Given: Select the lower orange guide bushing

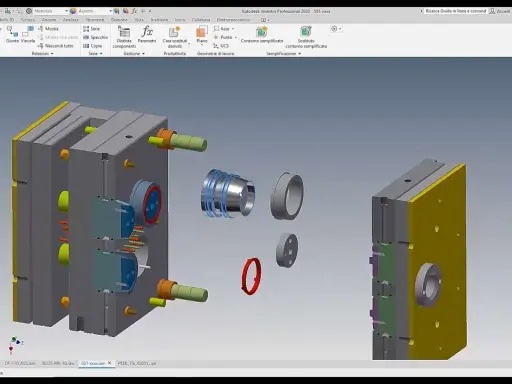Looking at the screenshot, I should 166,289.
